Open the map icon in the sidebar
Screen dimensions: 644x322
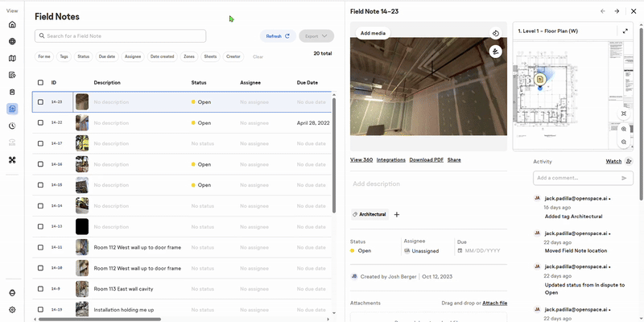(12, 58)
